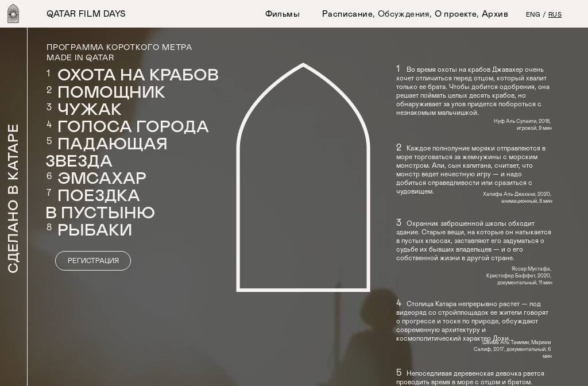
Task: Go to the Расписание page
Action: tap(347, 14)
